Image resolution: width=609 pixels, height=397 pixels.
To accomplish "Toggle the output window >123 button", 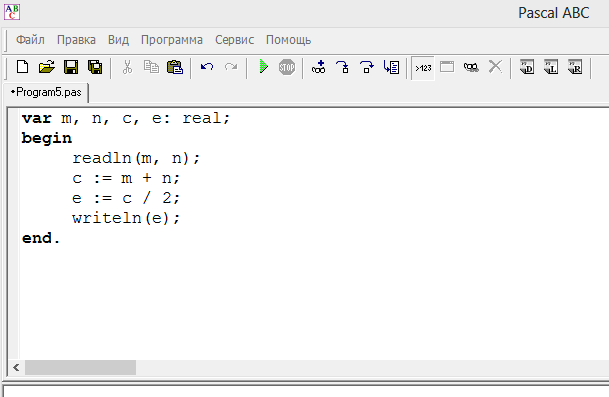I will pos(423,68).
